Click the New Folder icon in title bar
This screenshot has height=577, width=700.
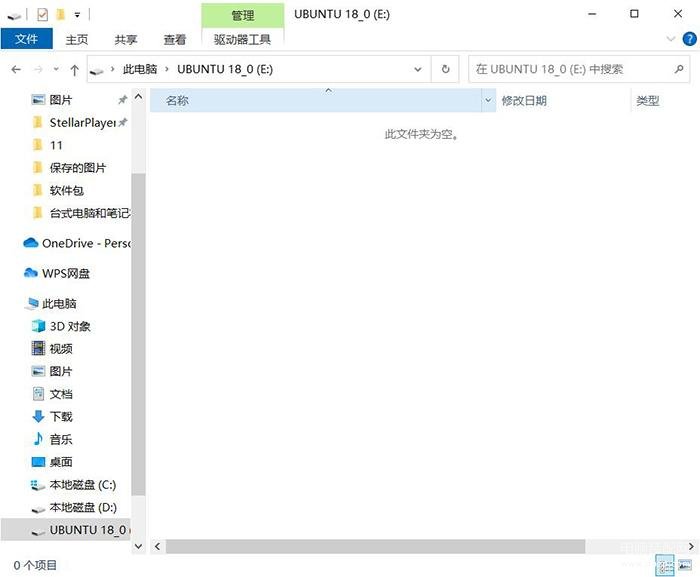(x=60, y=14)
